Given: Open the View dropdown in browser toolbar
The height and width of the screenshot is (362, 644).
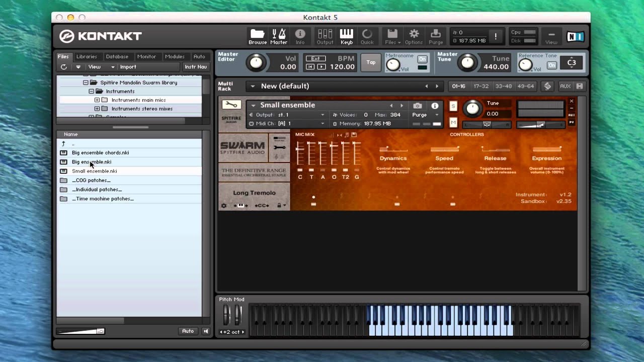Looking at the screenshot, I should 102,67.
